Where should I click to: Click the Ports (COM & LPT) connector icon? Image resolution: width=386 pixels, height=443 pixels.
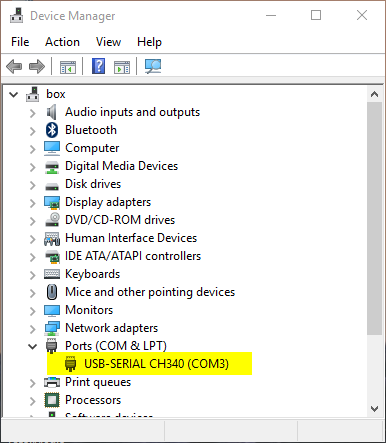coord(51,346)
